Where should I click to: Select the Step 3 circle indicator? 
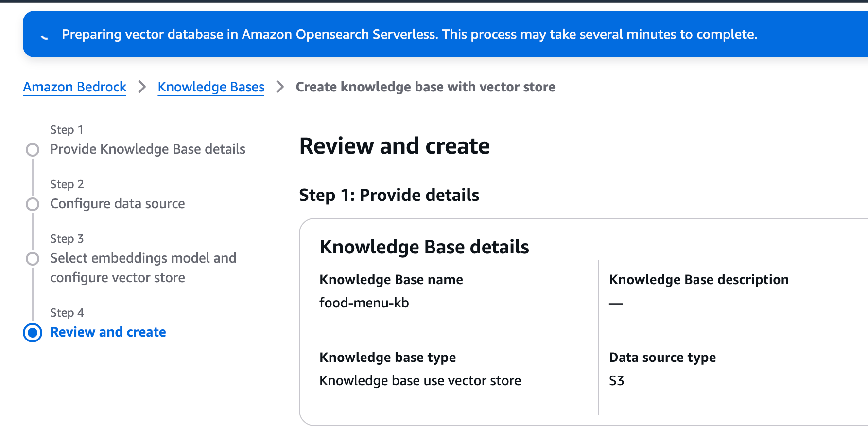[x=33, y=259]
